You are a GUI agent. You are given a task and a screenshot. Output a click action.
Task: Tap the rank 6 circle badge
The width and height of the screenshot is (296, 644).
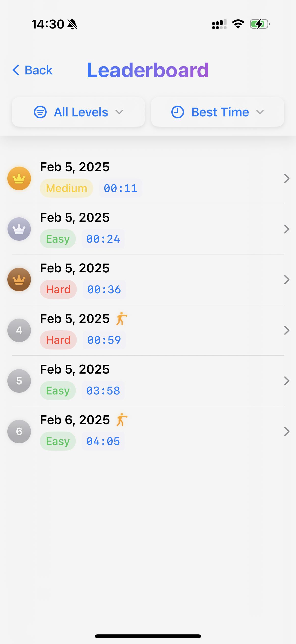pyautogui.click(x=19, y=432)
